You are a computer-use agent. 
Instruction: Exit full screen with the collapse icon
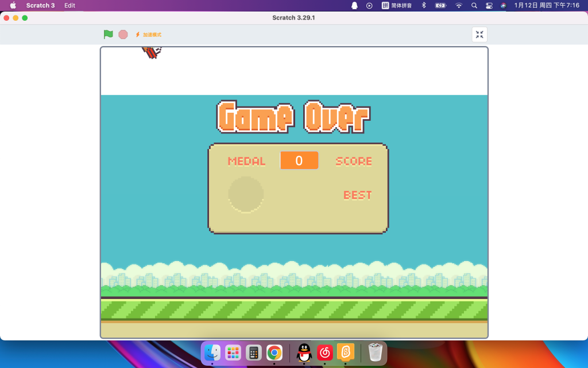tap(479, 34)
